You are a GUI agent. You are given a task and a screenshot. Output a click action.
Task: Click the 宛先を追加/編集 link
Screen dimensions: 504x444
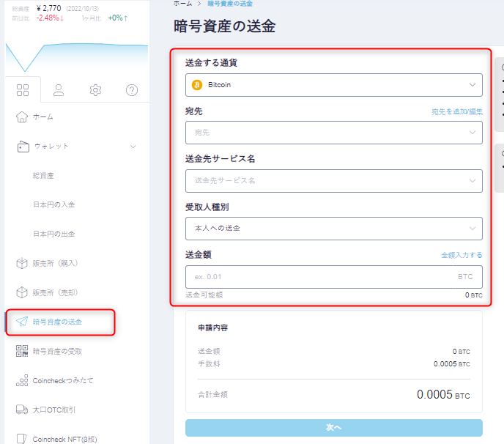(x=456, y=112)
